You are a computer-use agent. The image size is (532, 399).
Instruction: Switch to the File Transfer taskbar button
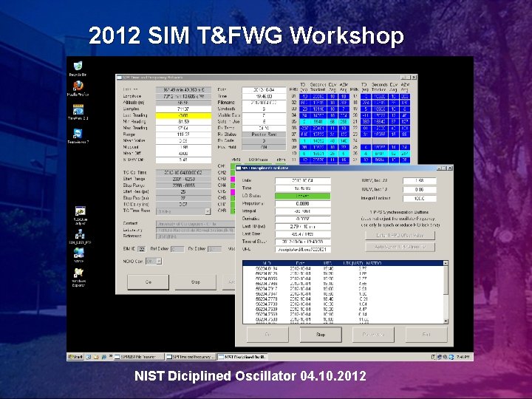point(139,357)
